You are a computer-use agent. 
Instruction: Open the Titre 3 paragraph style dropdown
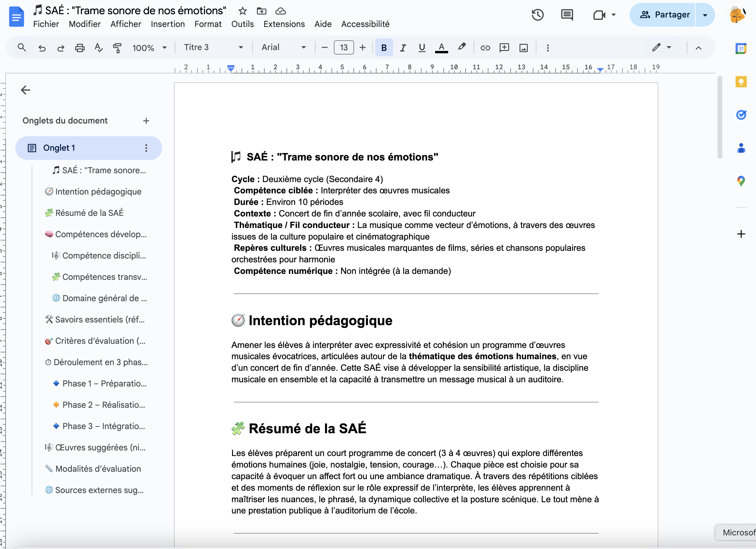214,47
